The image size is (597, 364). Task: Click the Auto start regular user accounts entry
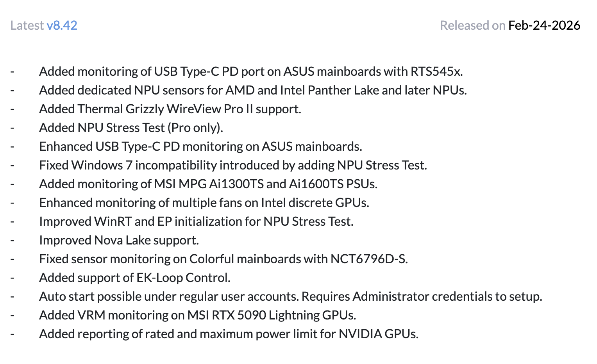[290, 296]
